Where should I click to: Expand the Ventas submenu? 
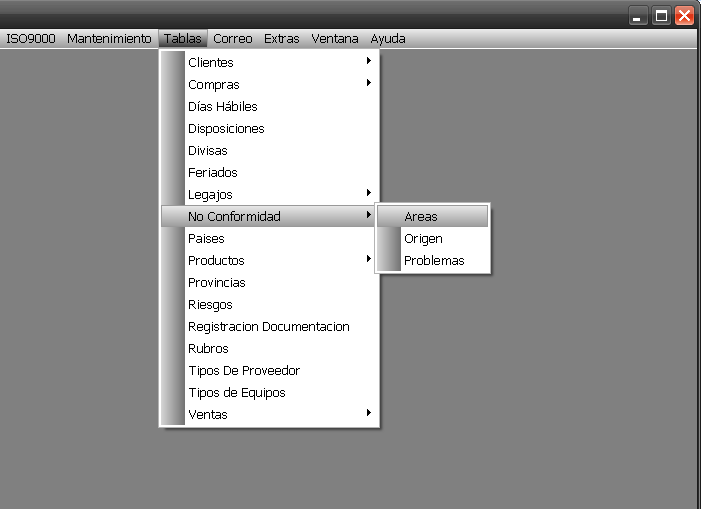tap(207, 414)
